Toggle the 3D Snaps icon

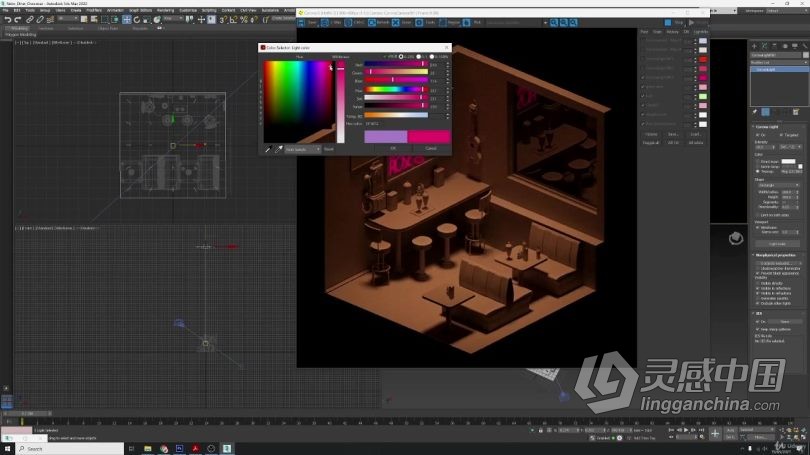223,20
